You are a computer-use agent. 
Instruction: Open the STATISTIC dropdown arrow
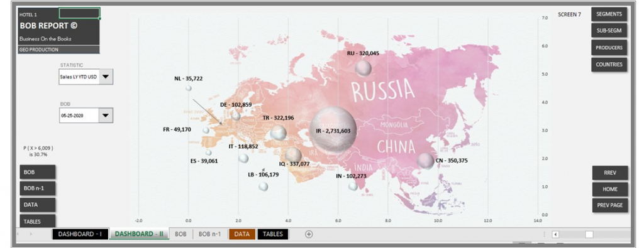point(106,77)
